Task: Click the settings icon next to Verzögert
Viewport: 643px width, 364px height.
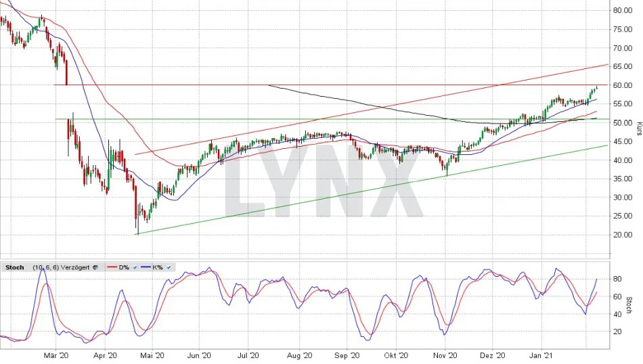Action: coord(95,267)
